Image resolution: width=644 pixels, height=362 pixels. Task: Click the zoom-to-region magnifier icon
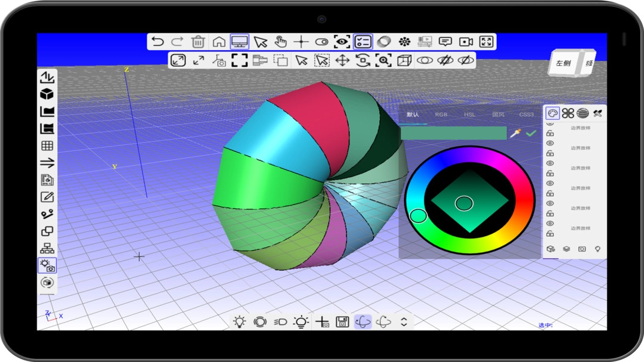[383, 60]
